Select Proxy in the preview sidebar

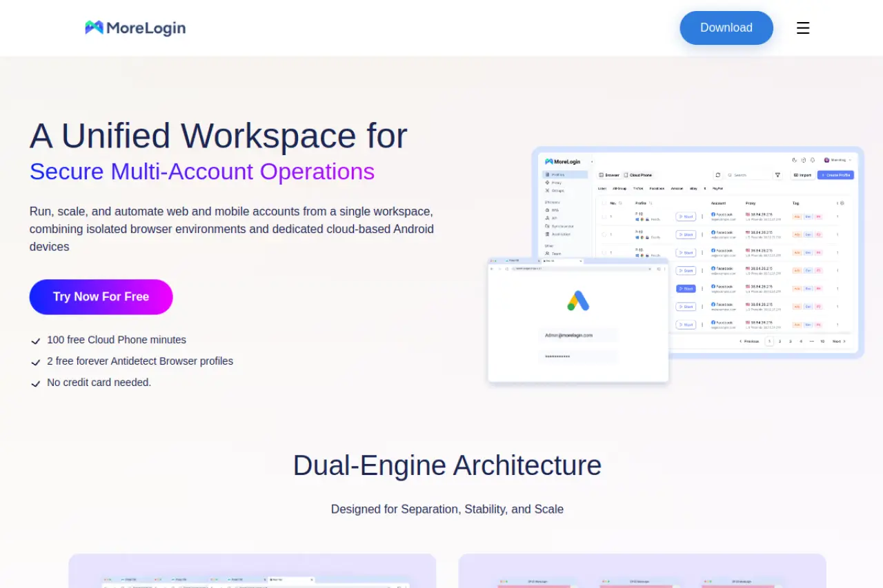pyautogui.click(x=556, y=183)
